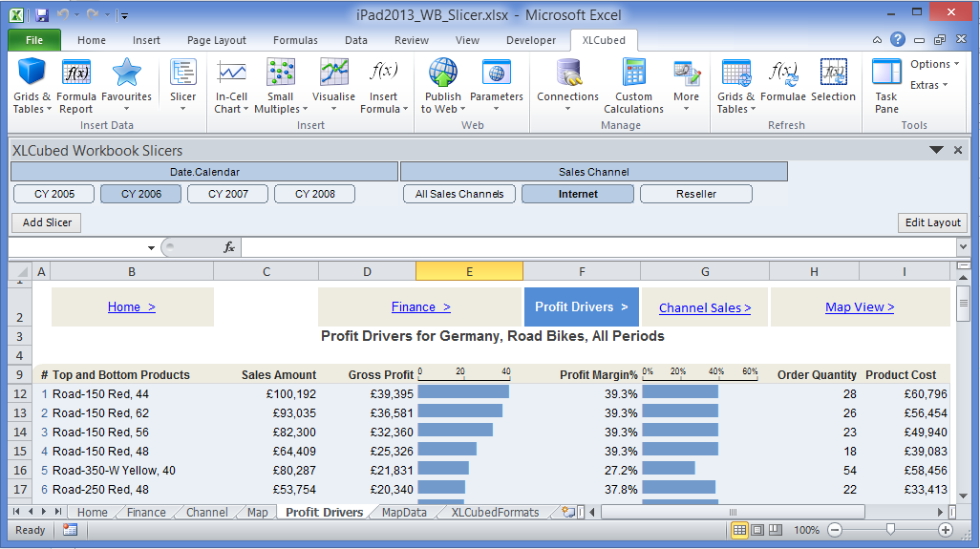
Task: Switch to Page Break Preview
Action: (776, 530)
